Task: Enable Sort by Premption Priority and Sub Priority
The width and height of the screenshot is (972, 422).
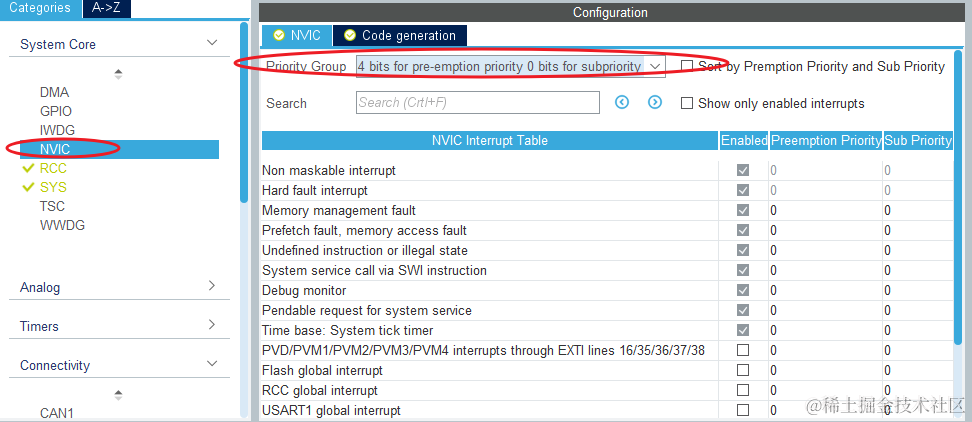Action: 686,66
